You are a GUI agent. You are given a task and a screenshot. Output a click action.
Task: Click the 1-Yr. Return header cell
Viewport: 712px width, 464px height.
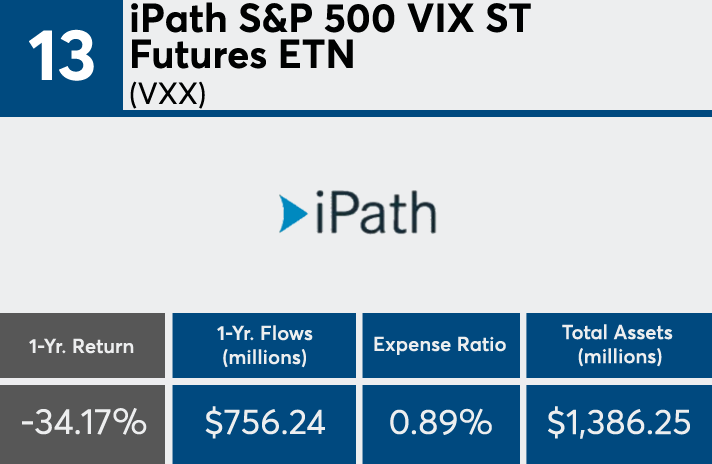click(x=82, y=345)
